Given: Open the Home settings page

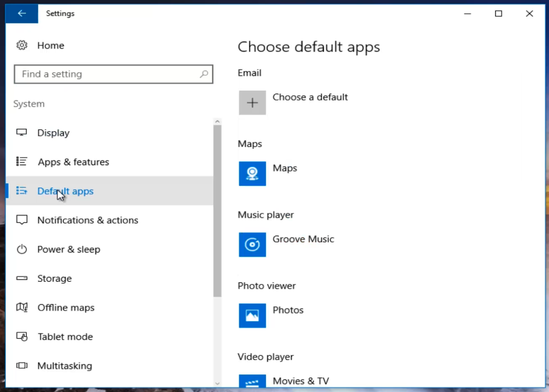Looking at the screenshot, I should [x=51, y=46].
